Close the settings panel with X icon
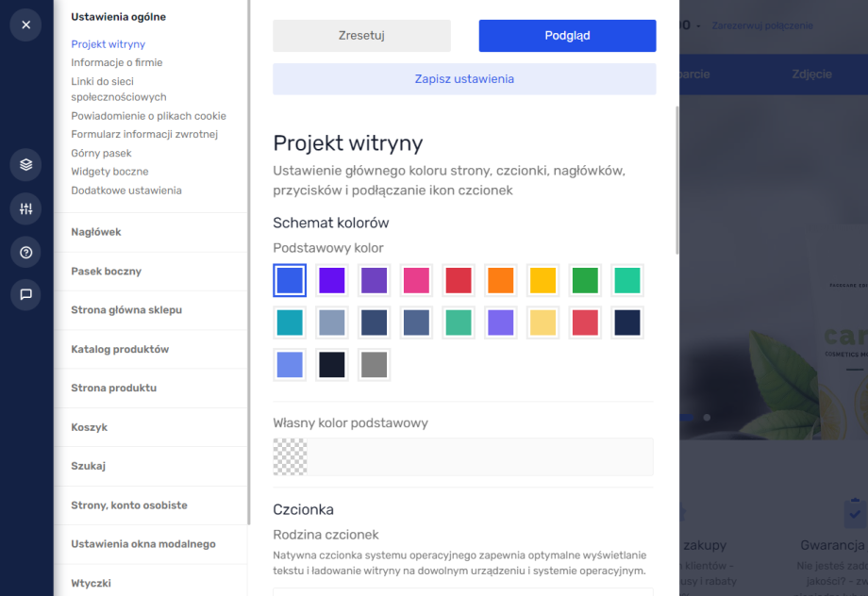Screen dimensions: 868x596 [25, 25]
